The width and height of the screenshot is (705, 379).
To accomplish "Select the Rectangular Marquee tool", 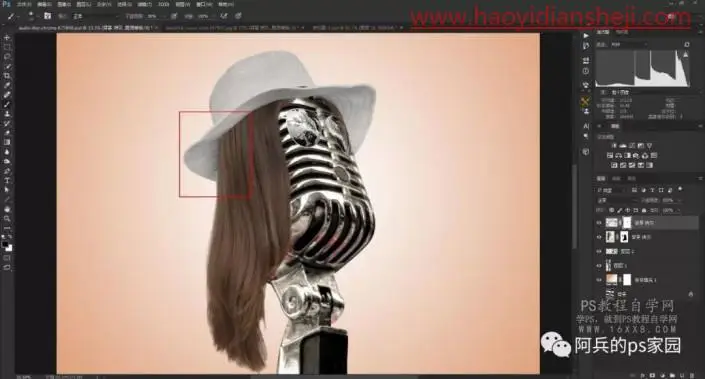I will coord(7,47).
